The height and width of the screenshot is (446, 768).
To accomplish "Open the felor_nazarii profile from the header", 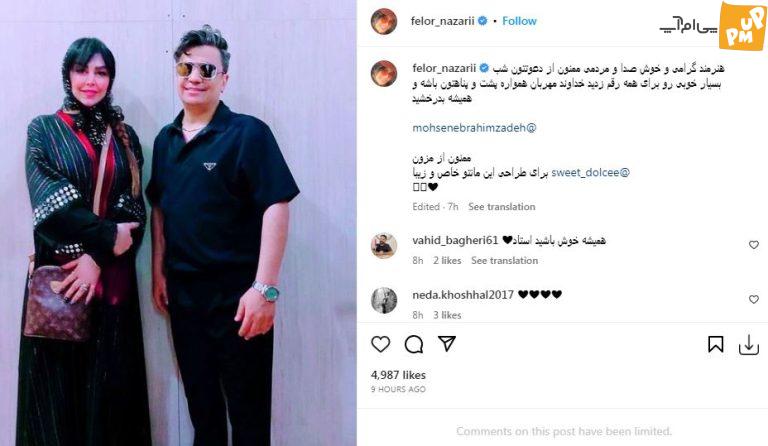I will pos(443,21).
